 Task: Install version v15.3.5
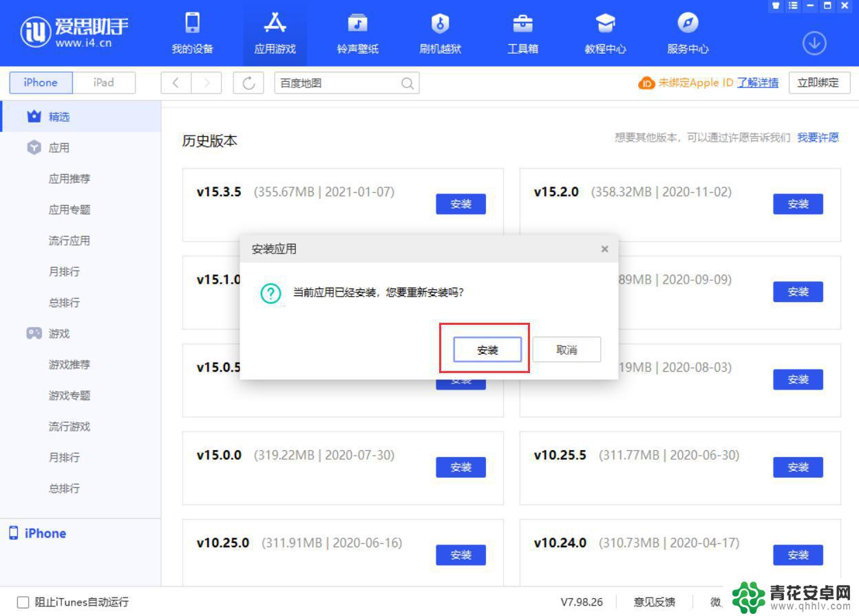(x=460, y=204)
